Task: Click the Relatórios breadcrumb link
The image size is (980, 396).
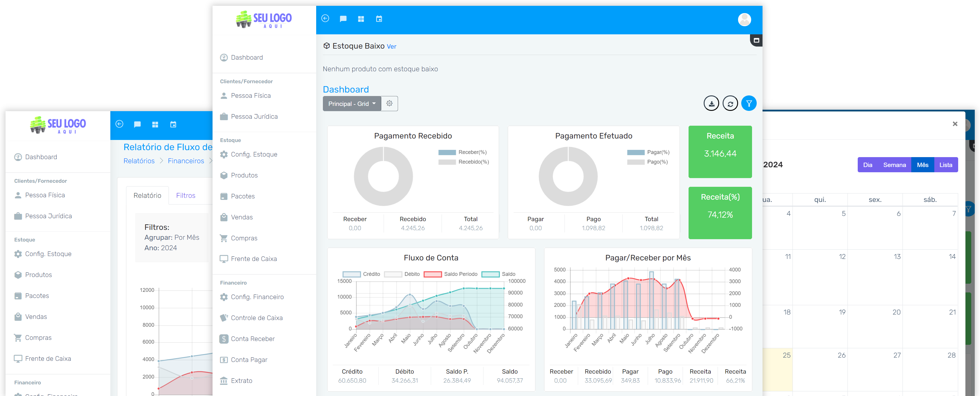Action: click(x=139, y=161)
